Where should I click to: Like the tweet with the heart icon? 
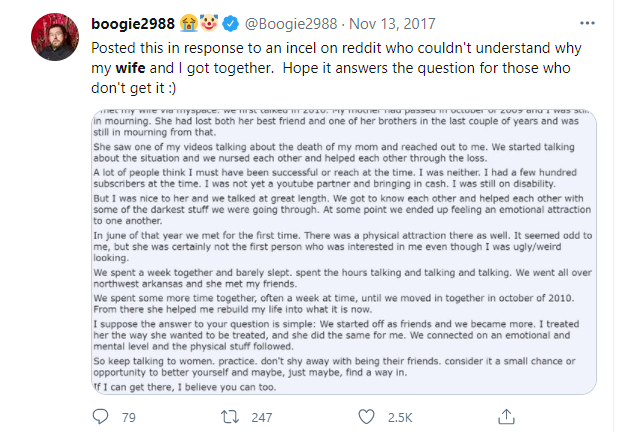point(367,417)
